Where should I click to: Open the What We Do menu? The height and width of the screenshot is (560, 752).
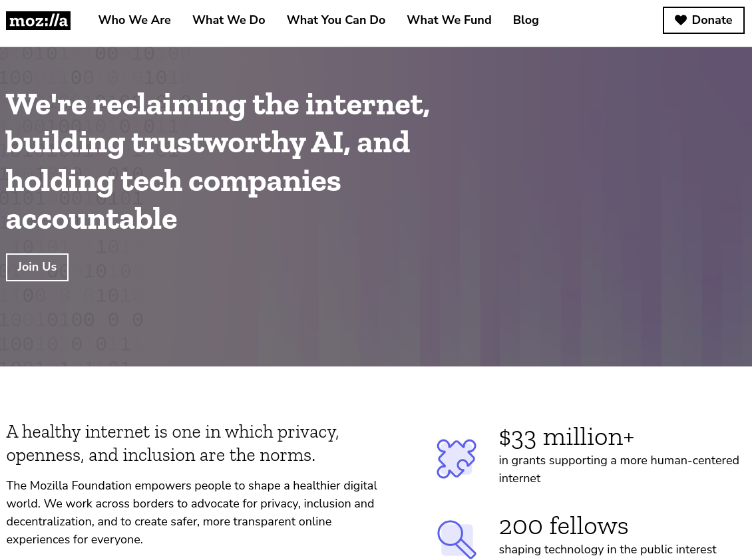coord(228,20)
